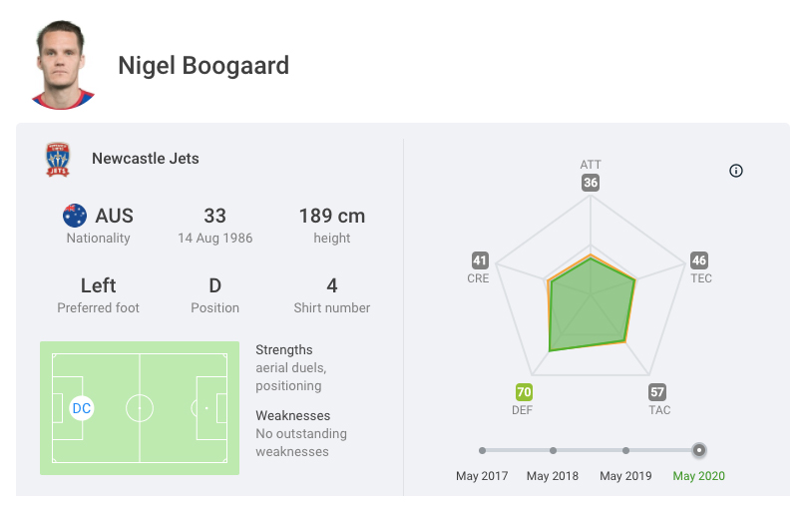Viewport: 812px width, 507px height.
Task: Select the May 2020 timeline marker
Action: point(699,450)
